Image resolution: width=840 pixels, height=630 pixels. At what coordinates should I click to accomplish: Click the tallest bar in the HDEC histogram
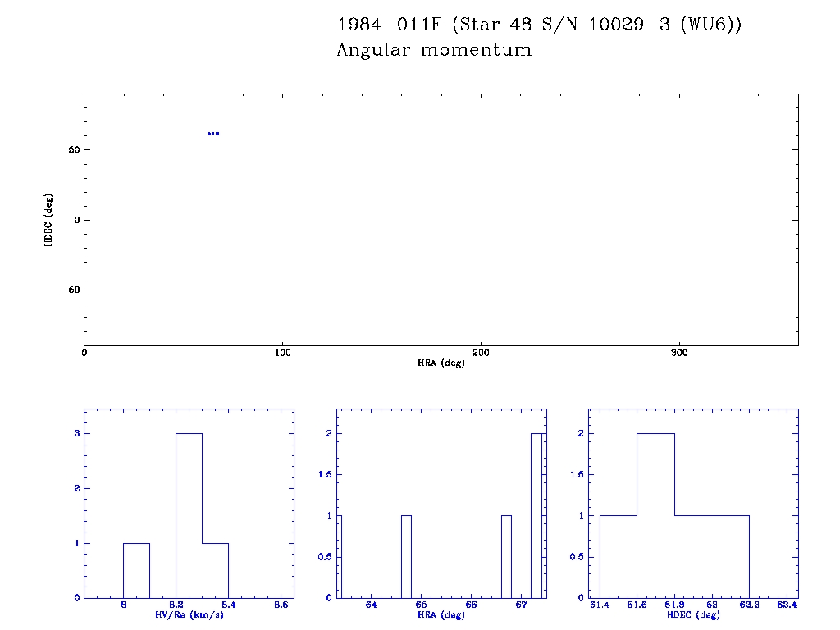(655, 515)
